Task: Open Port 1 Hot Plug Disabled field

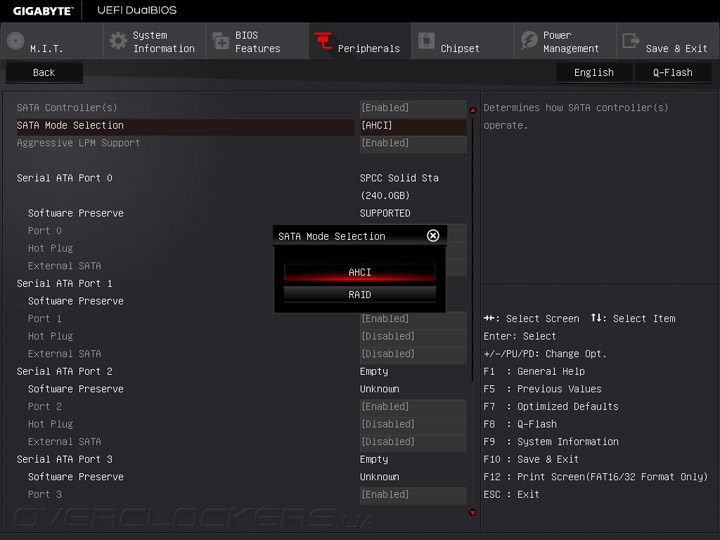Action: [x=412, y=336]
